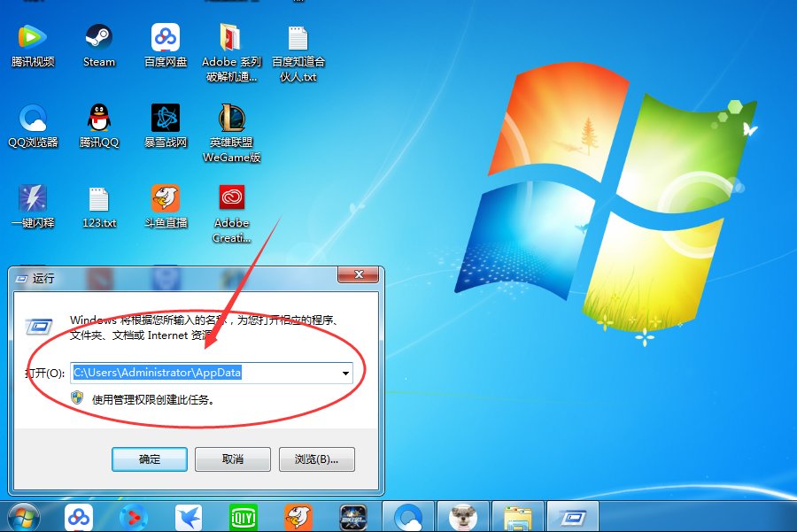Select the 百度知道合伙人.txt file
The height and width of the screenshot is (532, 797).
[x=298, y=38]
